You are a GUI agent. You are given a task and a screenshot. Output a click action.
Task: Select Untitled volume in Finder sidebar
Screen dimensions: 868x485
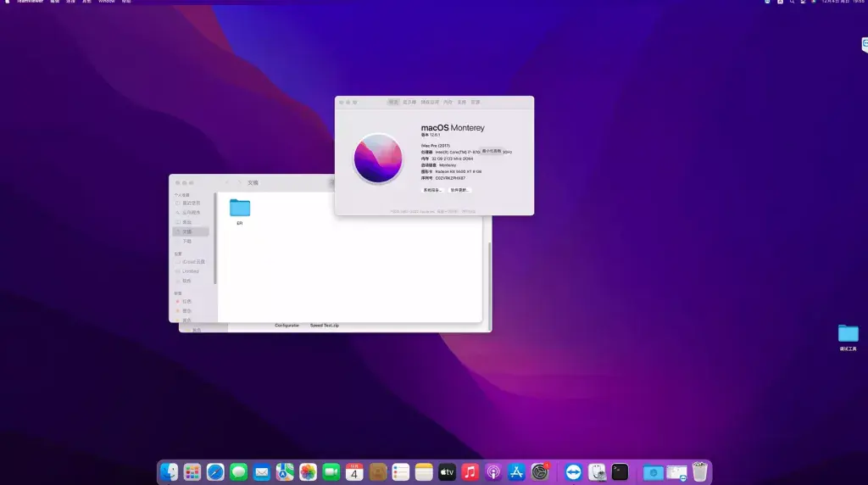point(191,271)
